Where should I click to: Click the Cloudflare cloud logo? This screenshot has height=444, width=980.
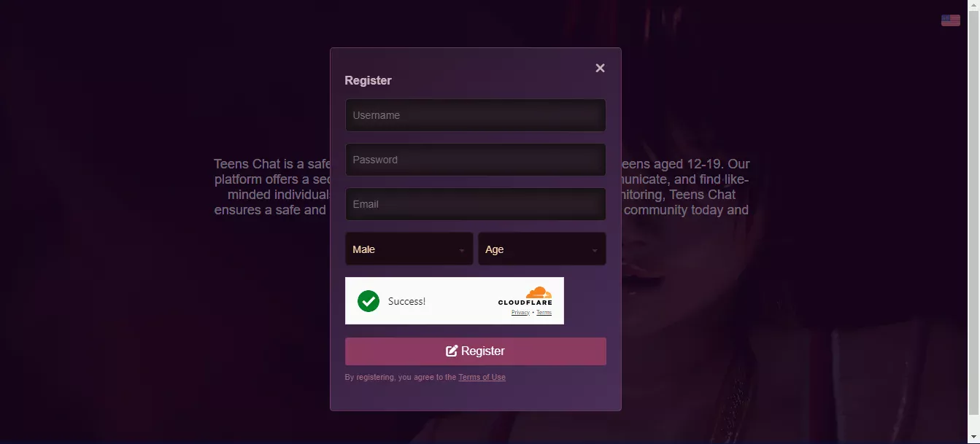pos(539,292)
